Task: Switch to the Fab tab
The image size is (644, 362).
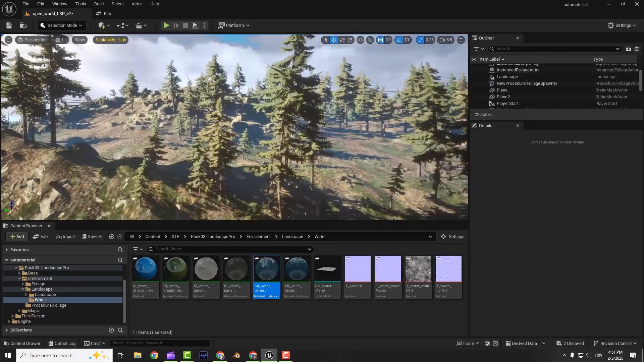Action: (104, 14)
